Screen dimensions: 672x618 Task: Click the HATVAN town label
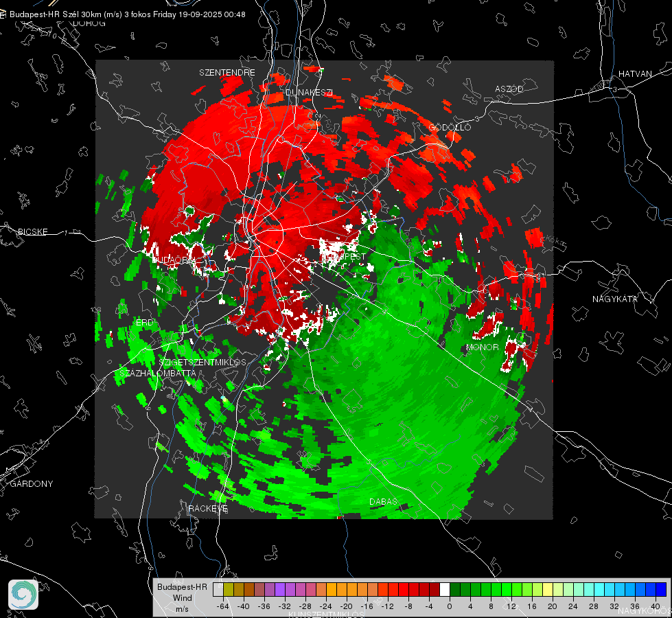635,73
